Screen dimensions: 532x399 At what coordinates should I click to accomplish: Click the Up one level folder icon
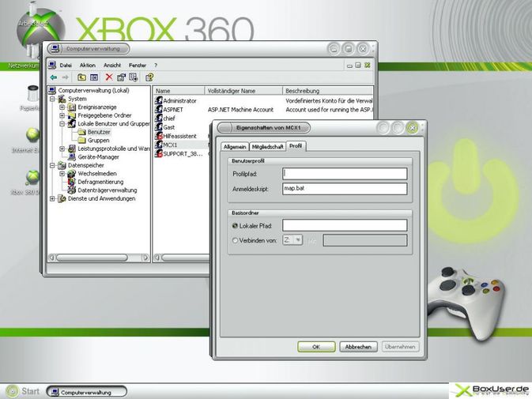pos(81,77)
